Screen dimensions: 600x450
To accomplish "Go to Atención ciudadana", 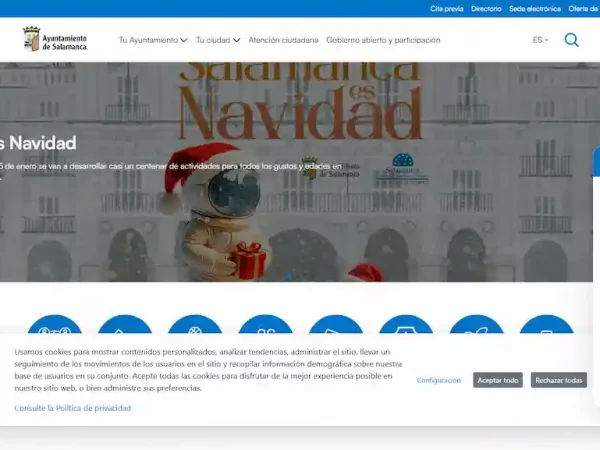I will pyautogui.click(x=283, y=40).
